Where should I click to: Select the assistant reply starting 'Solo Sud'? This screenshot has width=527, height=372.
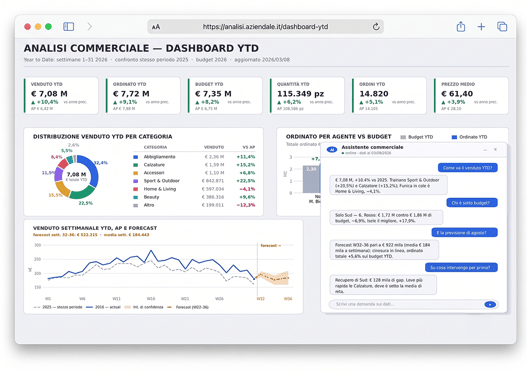point(386,218)
